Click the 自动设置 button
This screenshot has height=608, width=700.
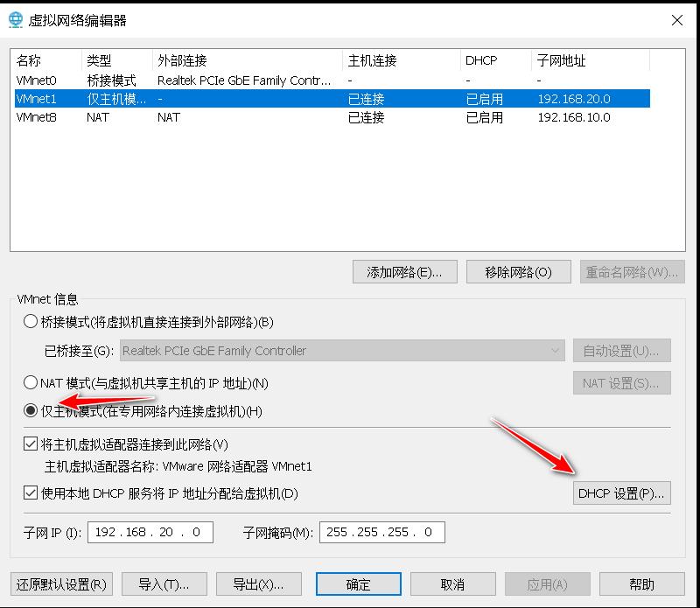point(621,350)
